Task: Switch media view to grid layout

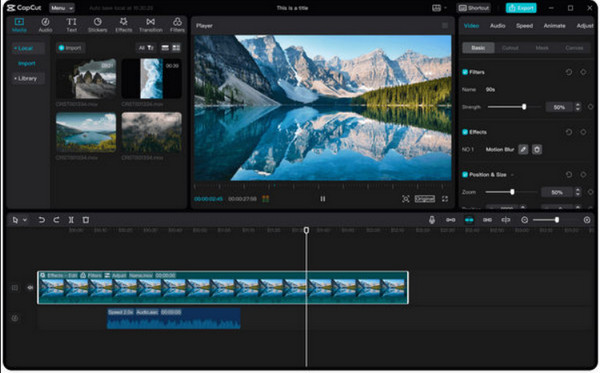Action: (176, 48)
